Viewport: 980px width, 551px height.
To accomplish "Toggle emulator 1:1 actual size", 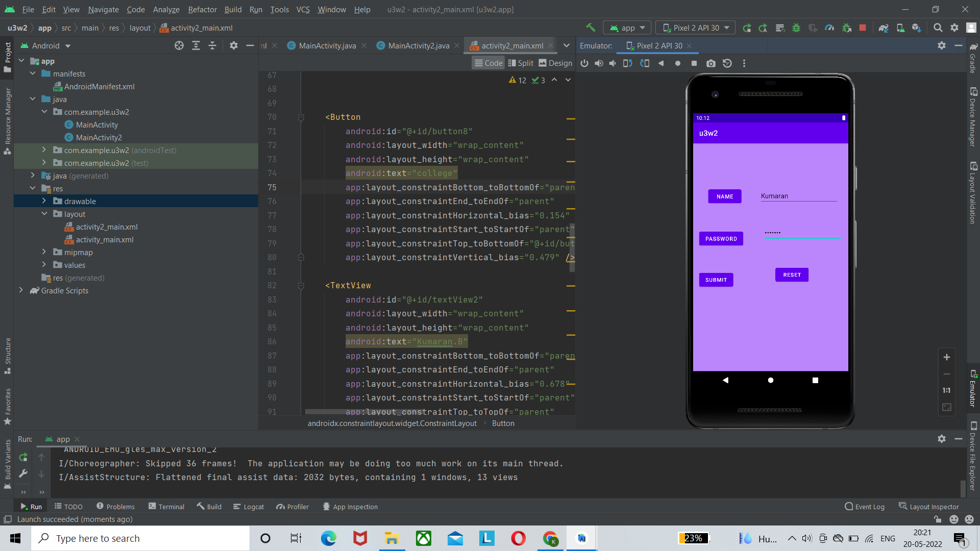I will tap(946, 390).
